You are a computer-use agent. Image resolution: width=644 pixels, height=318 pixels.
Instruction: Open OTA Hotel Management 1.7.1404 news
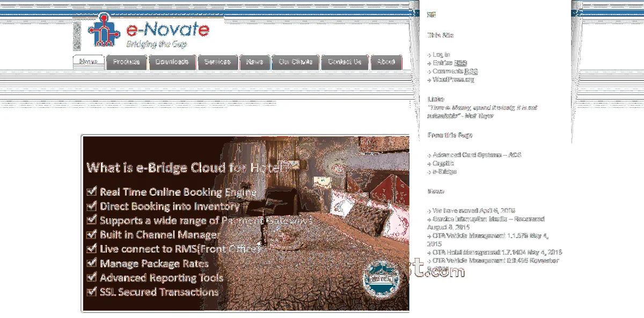pyautogui.click(x=479, y=253)
